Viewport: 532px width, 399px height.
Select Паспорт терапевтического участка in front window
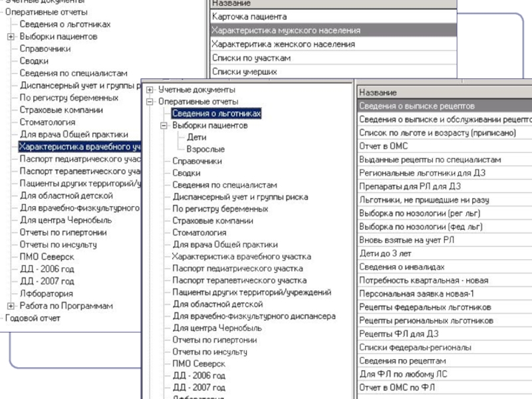coord(239,280)
